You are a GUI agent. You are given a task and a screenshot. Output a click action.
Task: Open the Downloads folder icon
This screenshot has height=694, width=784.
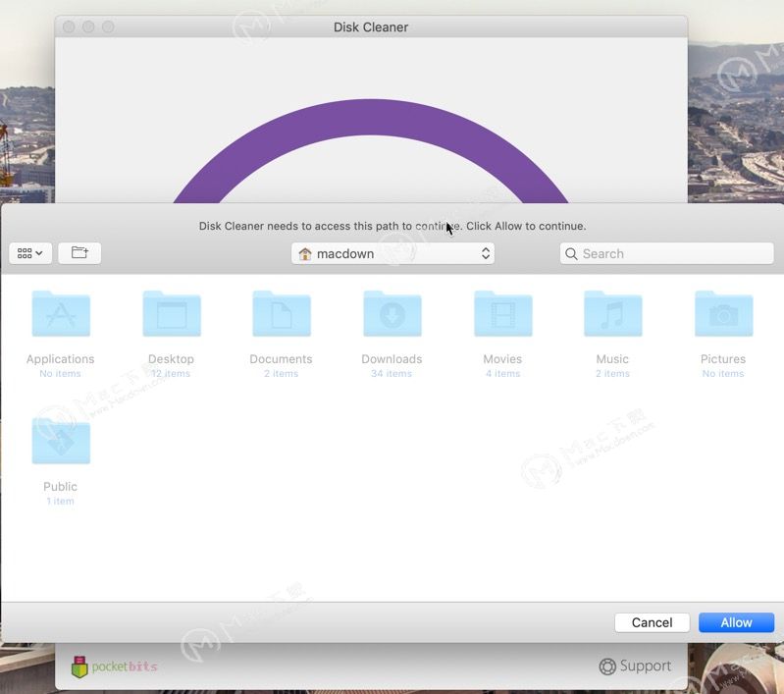coord(392,313)
